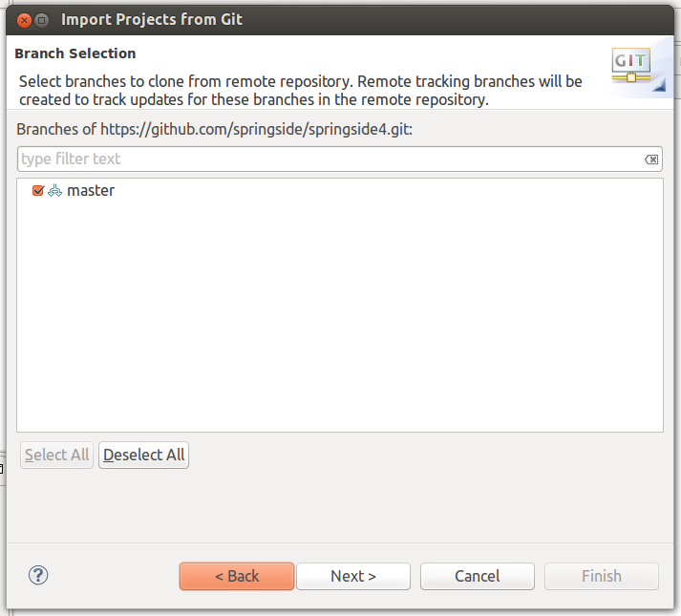Click the disabled Finish button
This screenshot has height=616, width=681.
[x=602, y=576]
